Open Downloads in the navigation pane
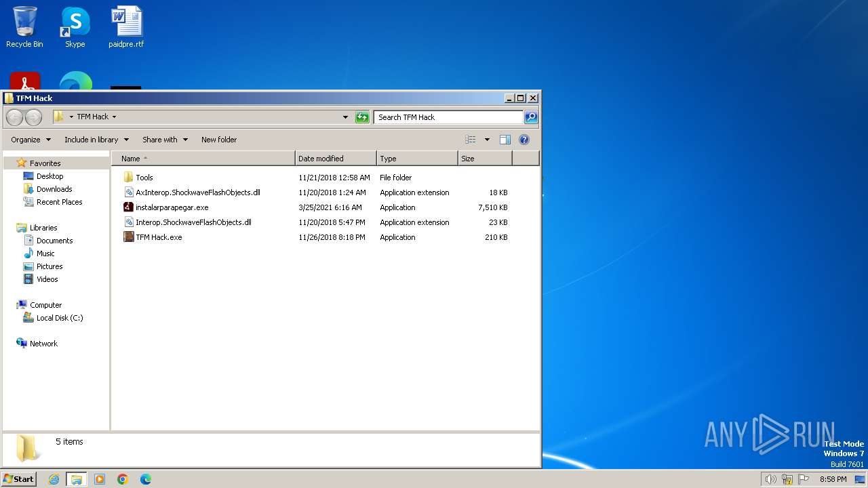 pos(54,189)
